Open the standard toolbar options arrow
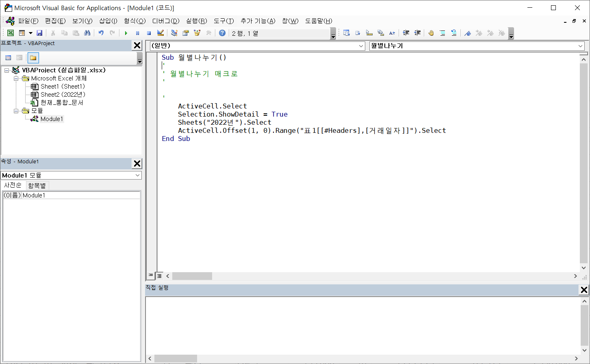This screenshot has height=364, width=590. [333, 33]
